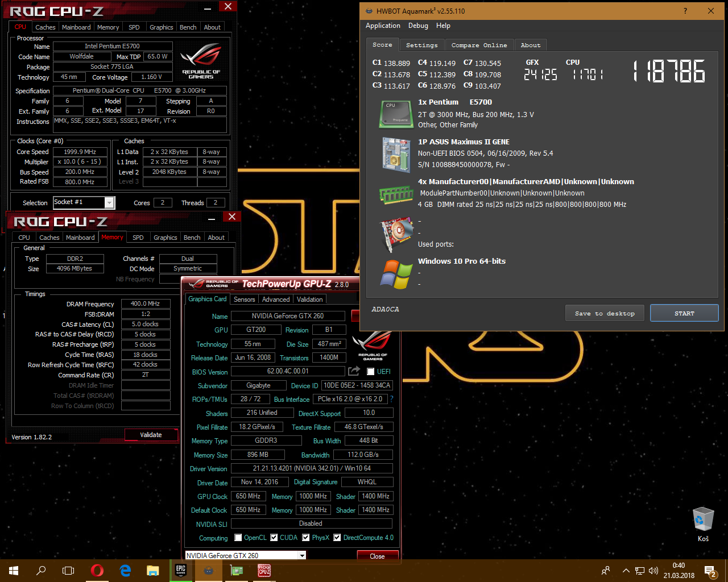
Task: Click the help question mark in Aquamark title bar
Action: coord(685,11)
